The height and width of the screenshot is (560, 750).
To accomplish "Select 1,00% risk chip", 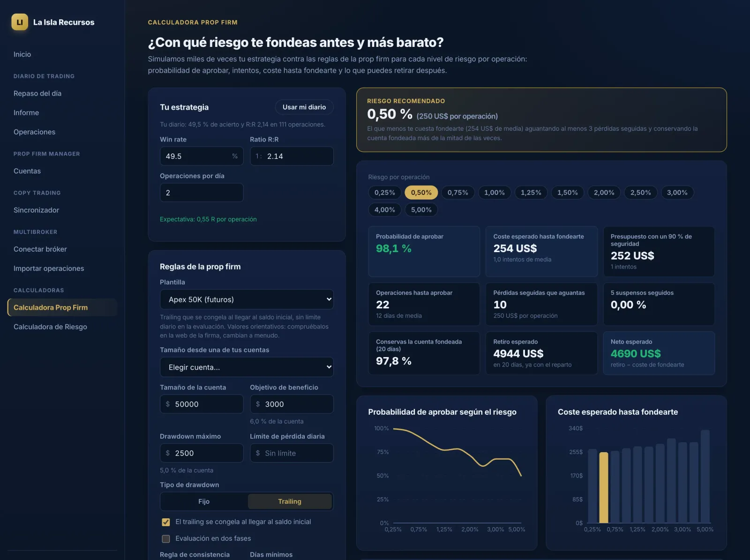I will (495, 193).
